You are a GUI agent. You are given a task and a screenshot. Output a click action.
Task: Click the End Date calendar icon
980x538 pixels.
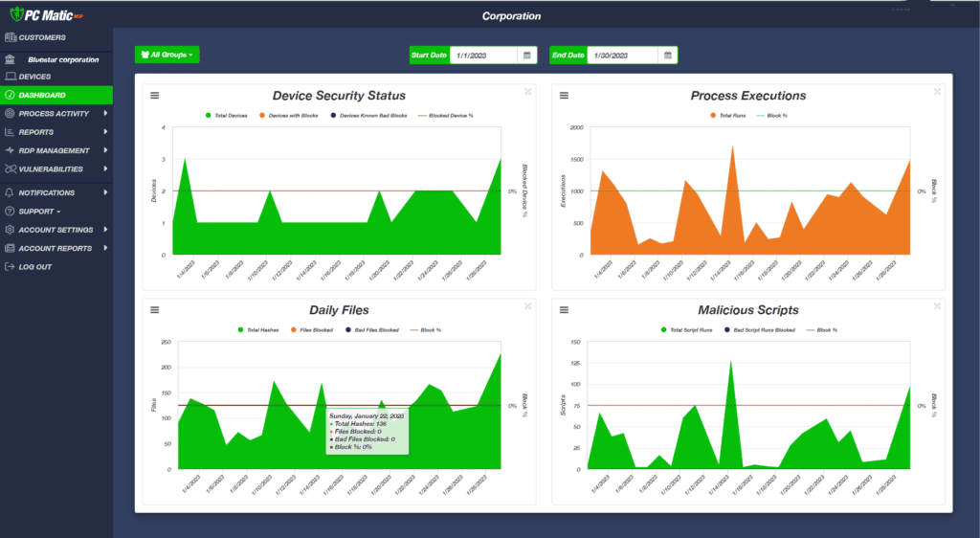tap(667, 55)
